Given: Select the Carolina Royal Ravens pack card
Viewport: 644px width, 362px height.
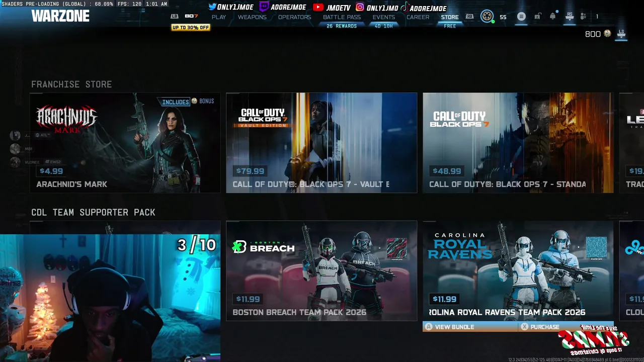Looking at the screenshot, I should [x=518, y=271].
